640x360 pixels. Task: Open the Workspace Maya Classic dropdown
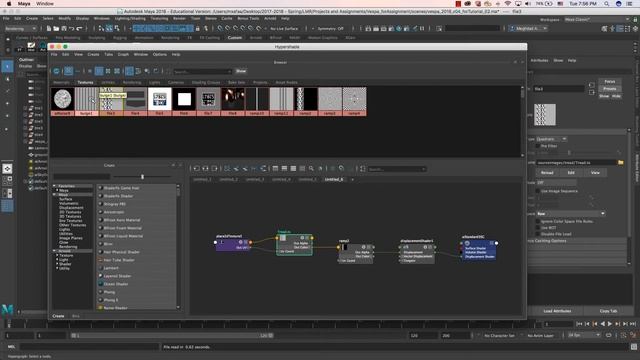pyautogui.click(x=597, y=19)
